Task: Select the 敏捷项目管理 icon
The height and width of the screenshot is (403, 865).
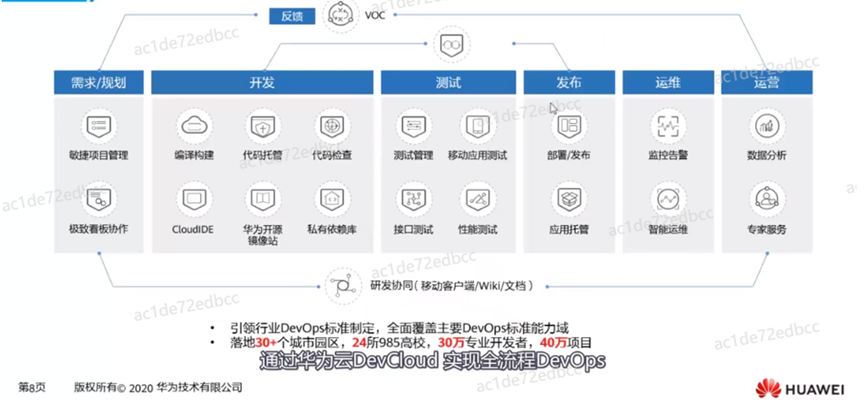Action: [99, 126]
